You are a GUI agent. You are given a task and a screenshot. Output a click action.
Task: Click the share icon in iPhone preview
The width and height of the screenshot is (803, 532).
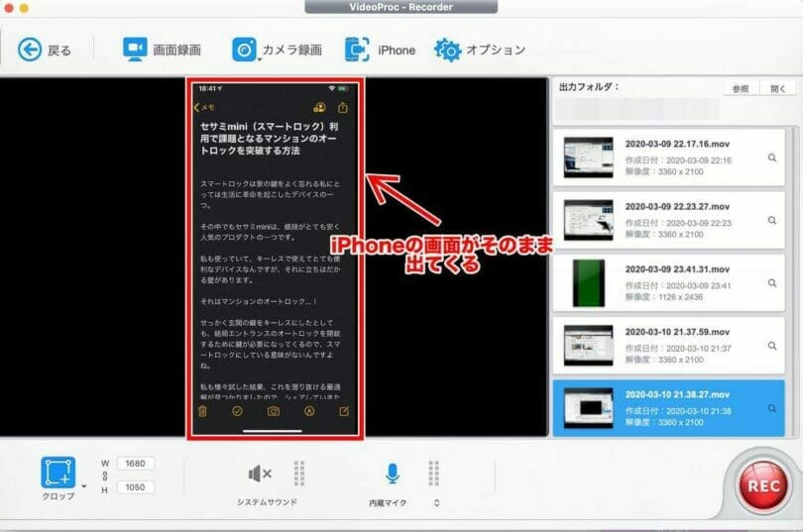pos(343,107)
